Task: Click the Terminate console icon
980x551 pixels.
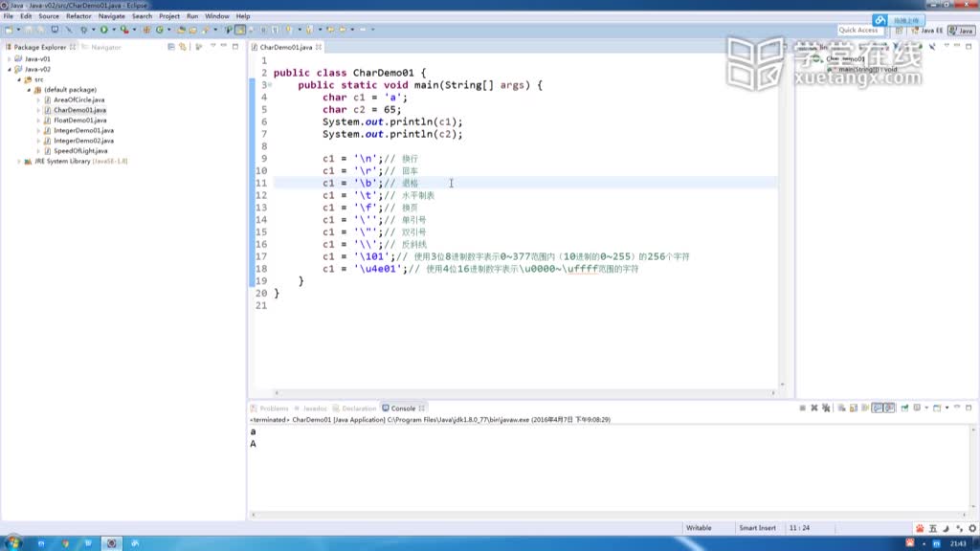Action: (803, 408)
